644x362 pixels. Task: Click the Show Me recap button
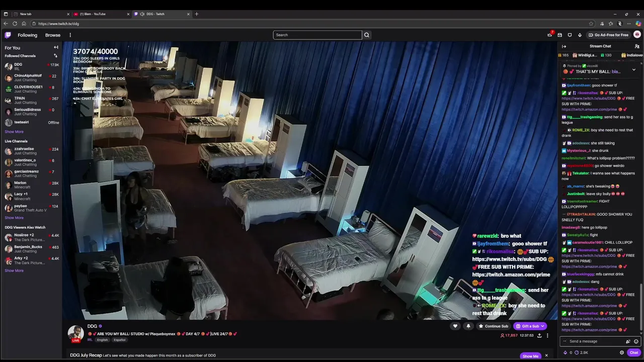(530, 356)
